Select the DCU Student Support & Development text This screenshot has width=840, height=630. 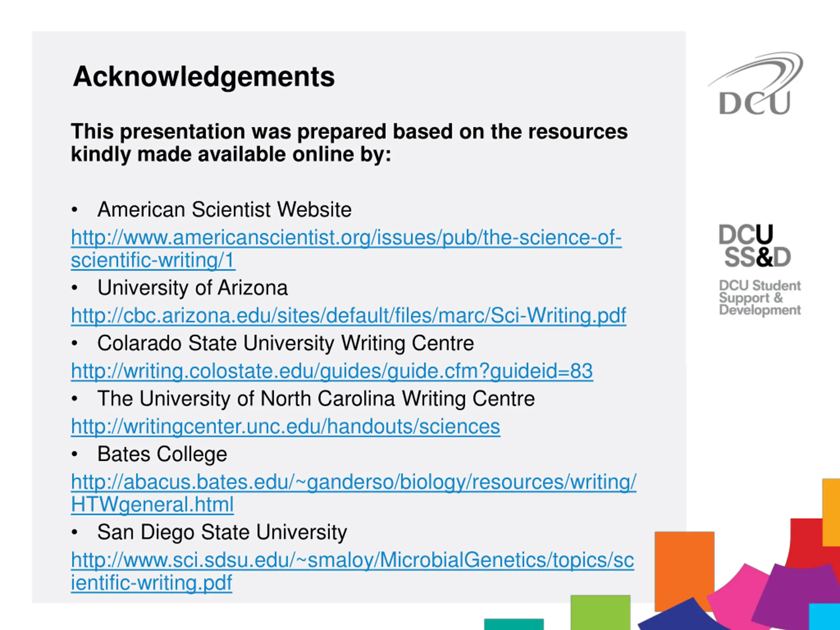[x=760, y=298]
